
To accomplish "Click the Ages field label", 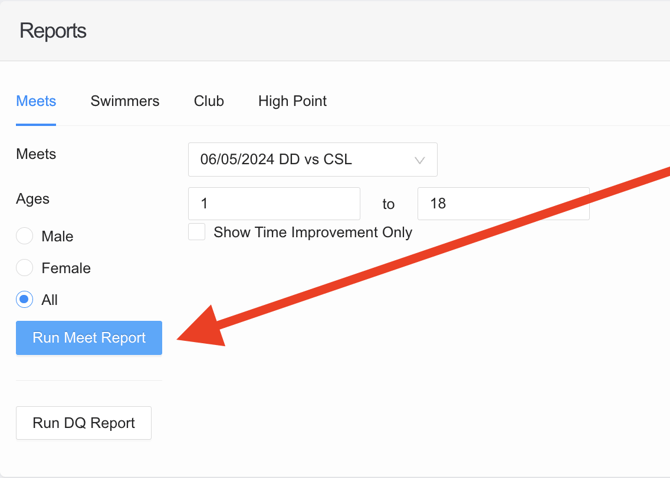I will [33, 199].
